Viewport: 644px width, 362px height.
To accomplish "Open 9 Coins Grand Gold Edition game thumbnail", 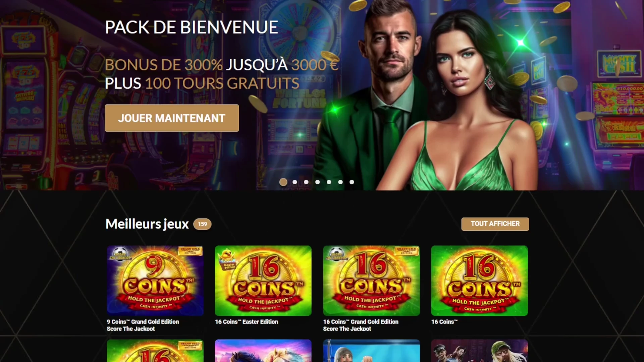I will point(155,281).
